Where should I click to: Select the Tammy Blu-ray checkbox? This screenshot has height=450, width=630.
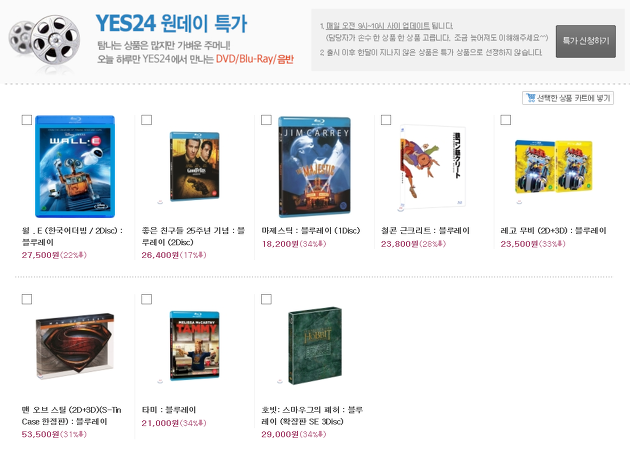pyautogui.click(x=146, y=299)
